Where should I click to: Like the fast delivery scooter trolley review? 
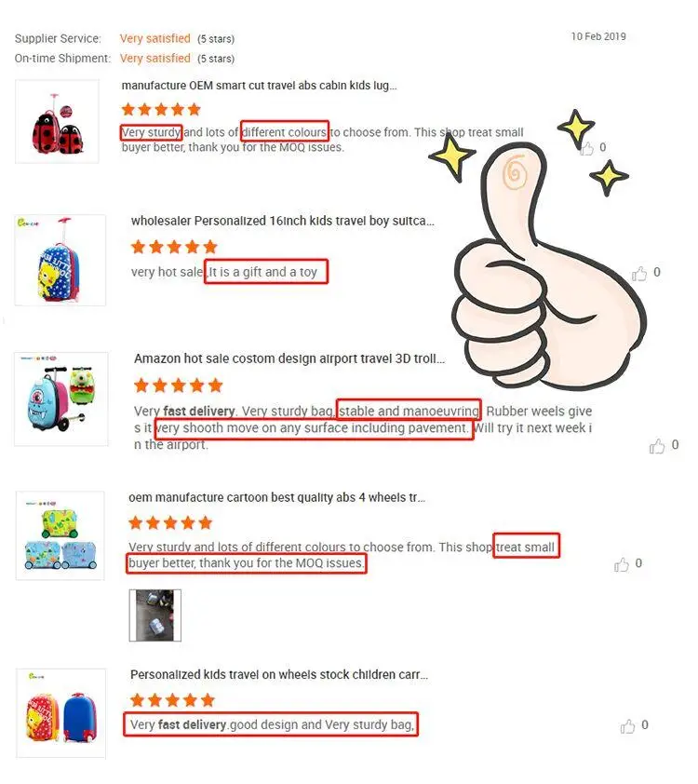(657, 446)
